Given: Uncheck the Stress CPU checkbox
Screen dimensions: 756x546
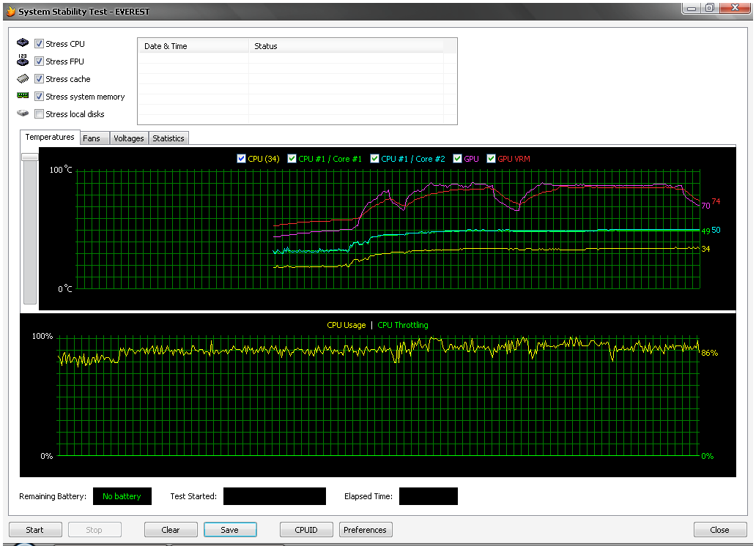Looking at the screenshot, I should coord(40,44).
